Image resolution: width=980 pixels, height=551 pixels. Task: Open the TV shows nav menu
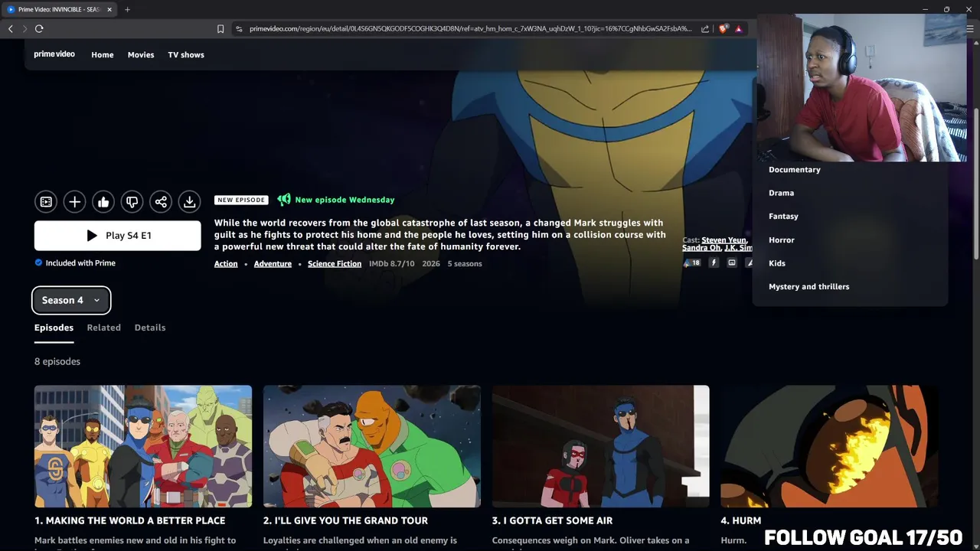pos(186,54)
